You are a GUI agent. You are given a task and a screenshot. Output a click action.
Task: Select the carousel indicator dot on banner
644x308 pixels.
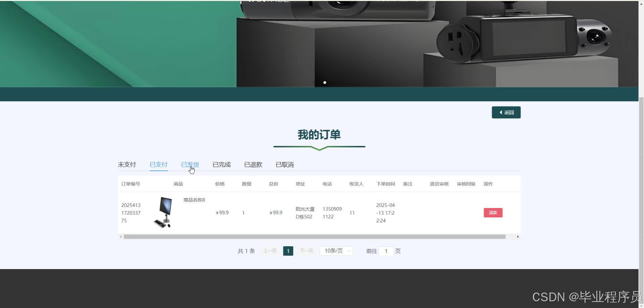[325, 82]
